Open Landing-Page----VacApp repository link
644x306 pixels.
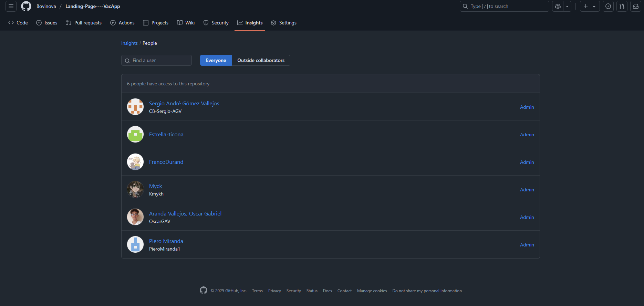click(93, 6)
